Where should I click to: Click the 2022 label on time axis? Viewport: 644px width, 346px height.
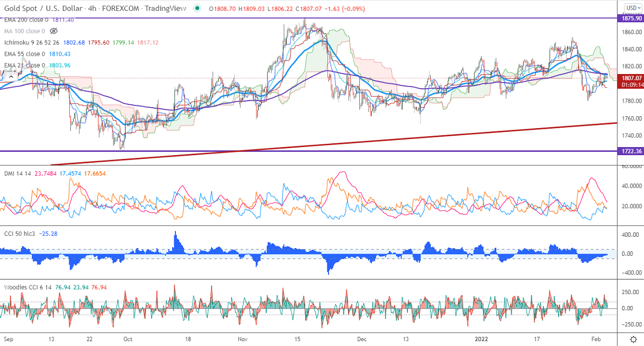click(x=481, y=340)
